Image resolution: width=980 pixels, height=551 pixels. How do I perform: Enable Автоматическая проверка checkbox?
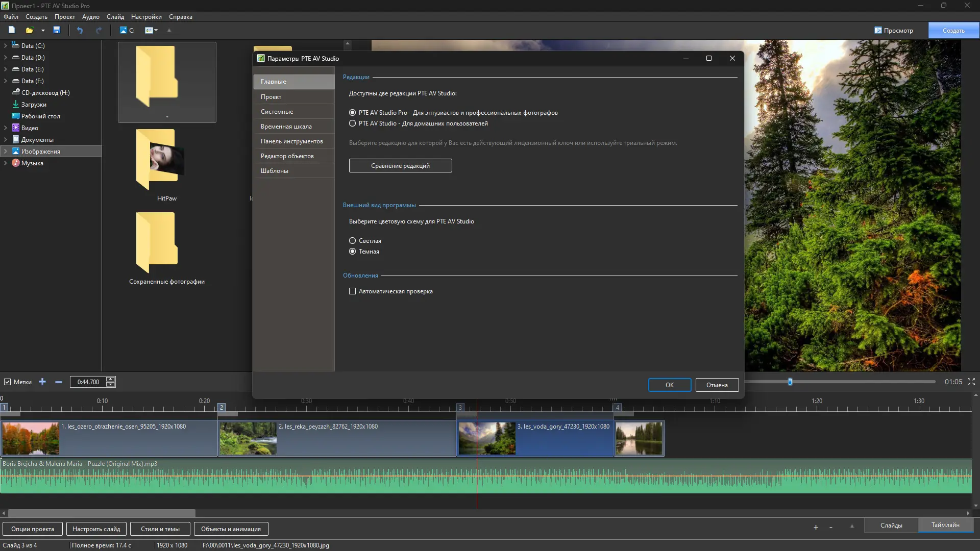pyautogui.click(x=352, y=291)
